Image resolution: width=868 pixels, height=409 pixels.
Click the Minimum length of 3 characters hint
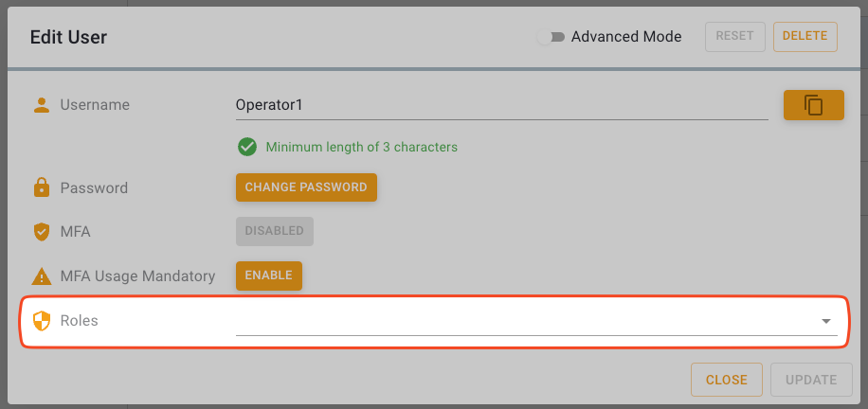[x=361, y=147]
